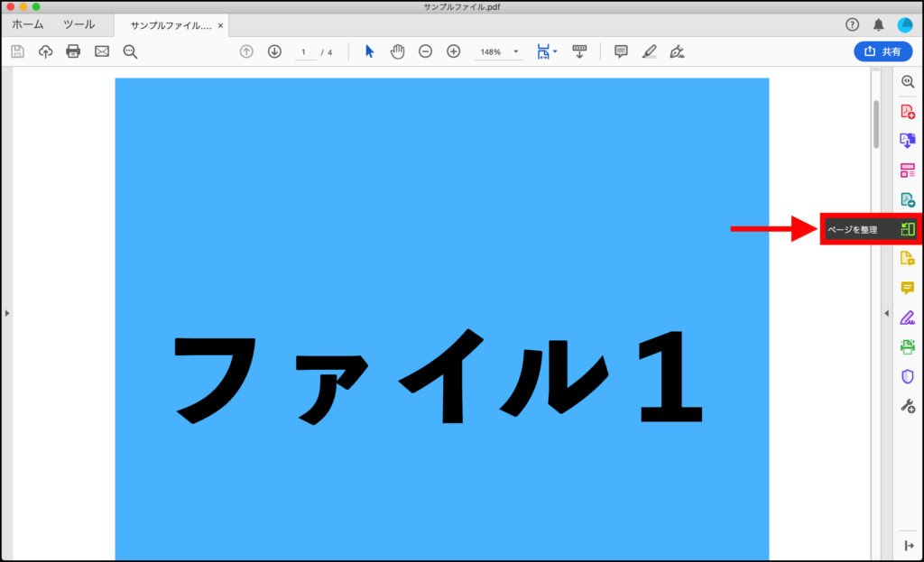The image size is (924, 562).
Task: Go to the next page arrow
Action: [274, 51]
